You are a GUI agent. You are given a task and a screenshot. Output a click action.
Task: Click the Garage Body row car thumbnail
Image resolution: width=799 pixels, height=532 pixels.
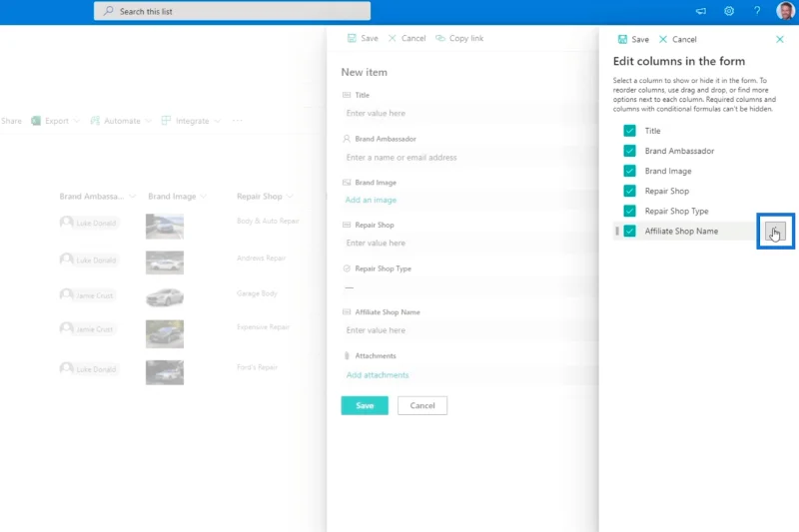pos(165,297)
